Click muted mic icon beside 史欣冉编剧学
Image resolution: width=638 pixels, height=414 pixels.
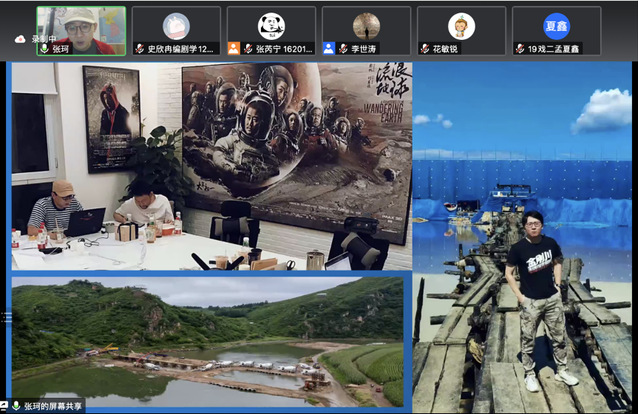pyautogui.click(x=139, y=48)
